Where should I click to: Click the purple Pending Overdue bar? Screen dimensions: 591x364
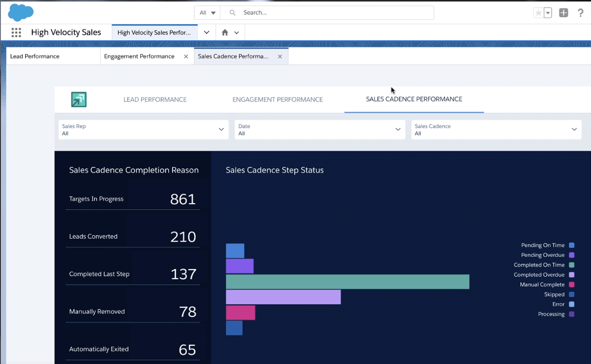[x=240, y=266]
